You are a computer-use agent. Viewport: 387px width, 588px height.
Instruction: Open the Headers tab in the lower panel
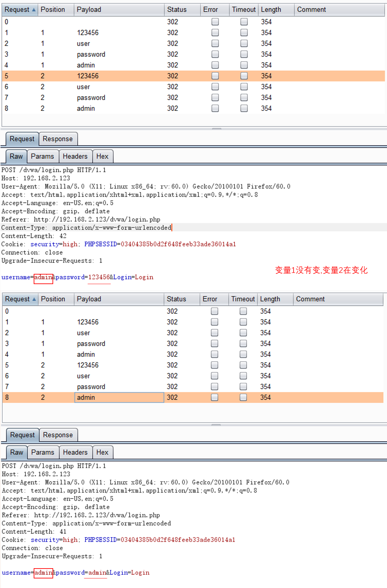(75, 452)
